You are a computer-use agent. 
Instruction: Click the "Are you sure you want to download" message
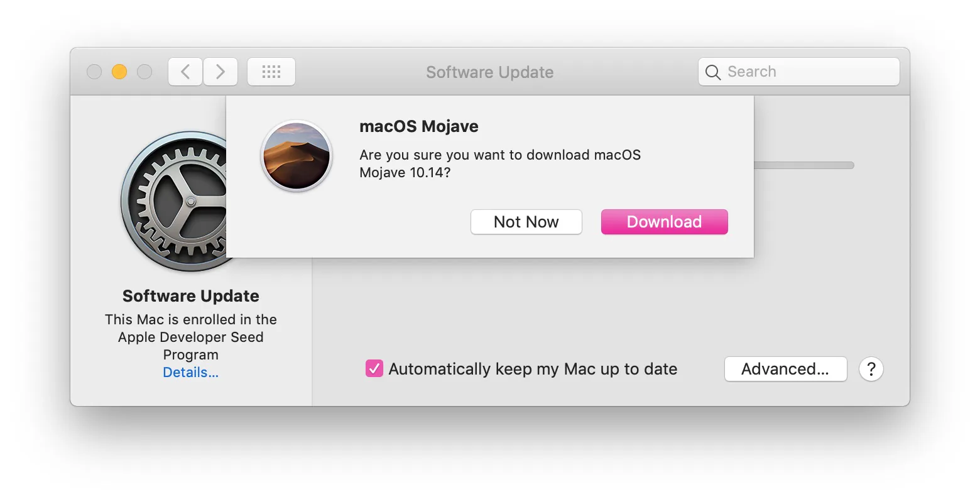(500, 163)
